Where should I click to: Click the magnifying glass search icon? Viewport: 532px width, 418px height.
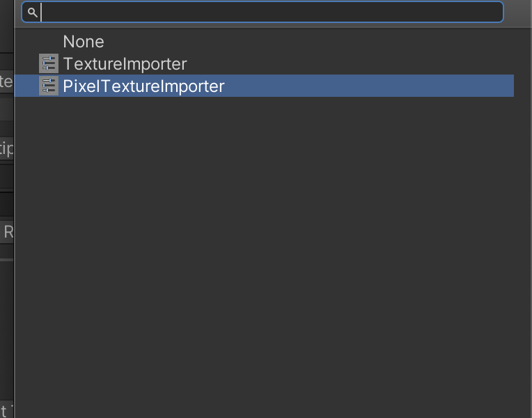(x=32, y=13)
